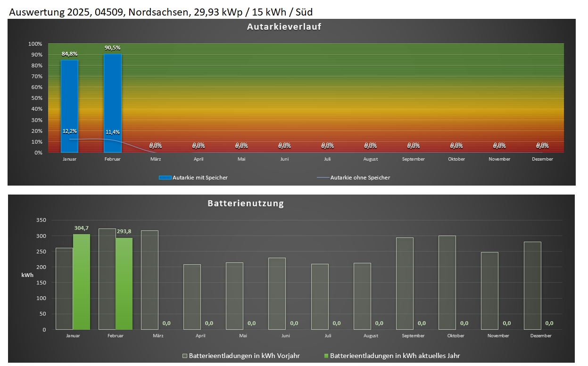
Task: Click the blue Autarkie mit Speicher legend swatch
Action: (165, 178)
